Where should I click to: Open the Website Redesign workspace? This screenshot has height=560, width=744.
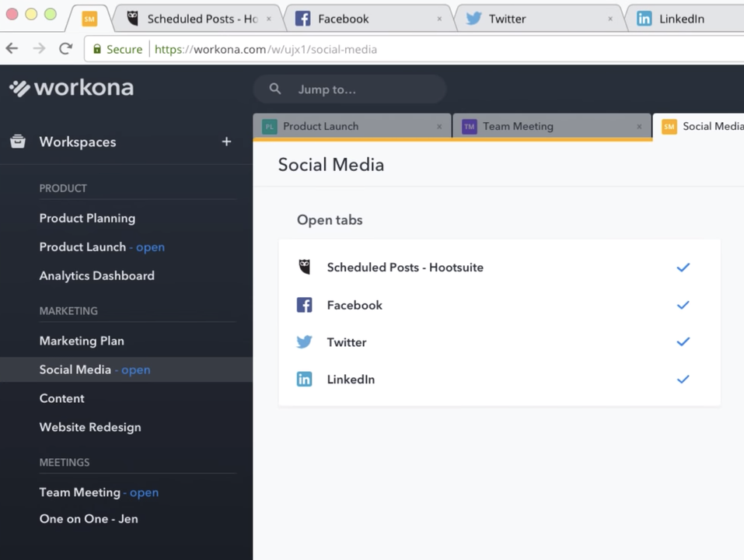tap(90, 427)
